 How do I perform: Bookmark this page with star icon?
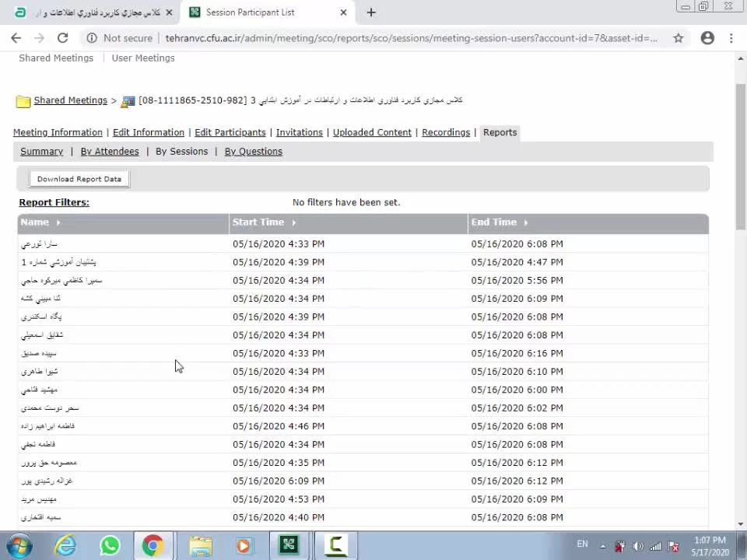click(678, 37)
